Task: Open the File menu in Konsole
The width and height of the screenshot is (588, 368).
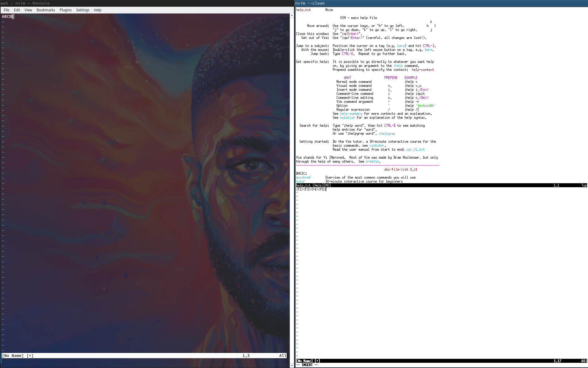Action: click(6, 10)
